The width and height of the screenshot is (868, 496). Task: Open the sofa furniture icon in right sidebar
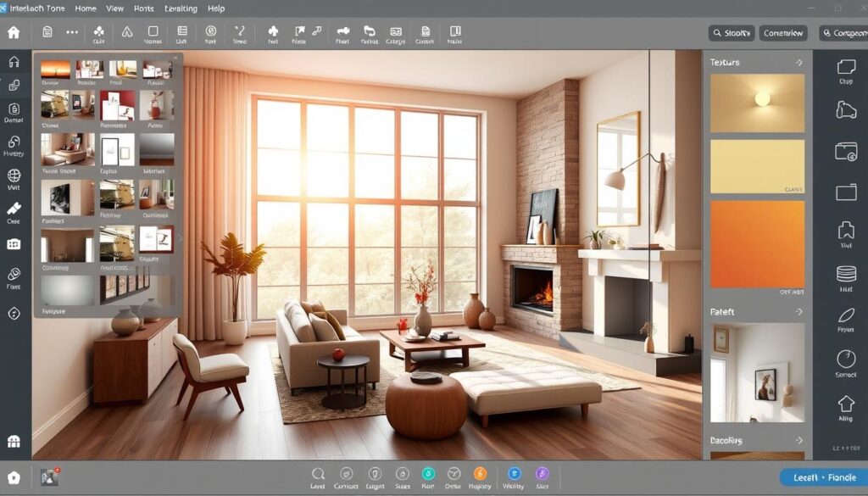845,109
